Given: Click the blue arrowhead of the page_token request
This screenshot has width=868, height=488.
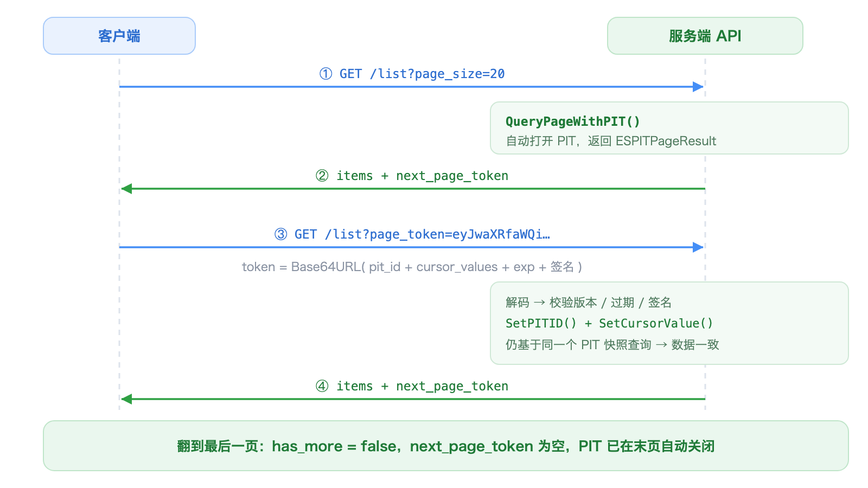Looking at the screenshot, I should 698,247.
